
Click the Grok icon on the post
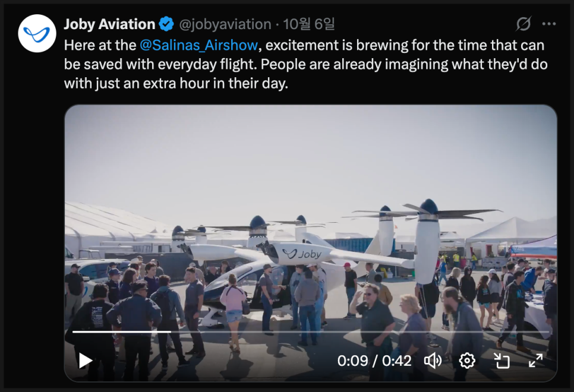pyautogui.click(x=523, y=24)
